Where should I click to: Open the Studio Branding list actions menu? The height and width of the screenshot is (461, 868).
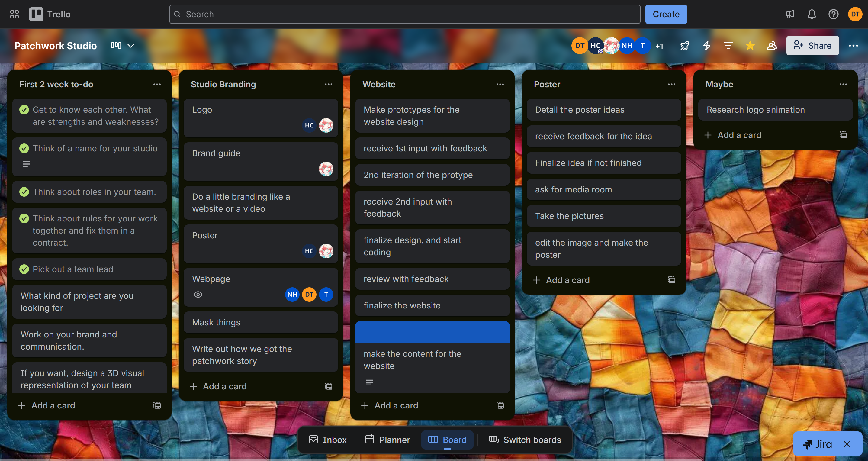point(329,84)
